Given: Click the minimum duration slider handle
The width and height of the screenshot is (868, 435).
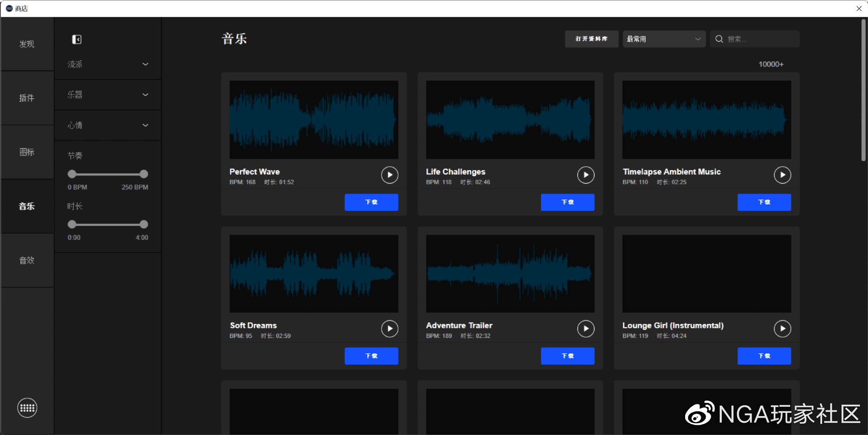Looking at the screenshot, I should (x=72, y=224).
